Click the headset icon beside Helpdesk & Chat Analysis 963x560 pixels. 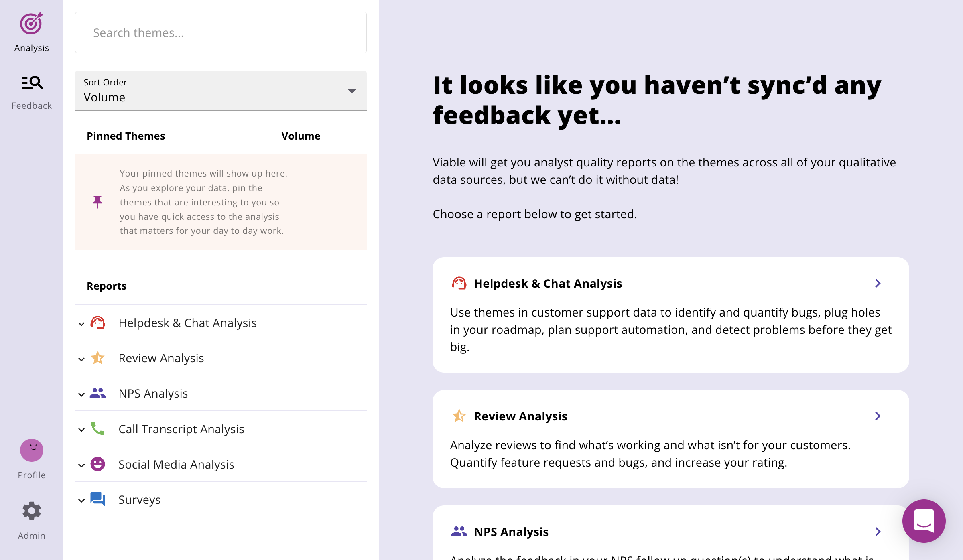pos(98,323)
